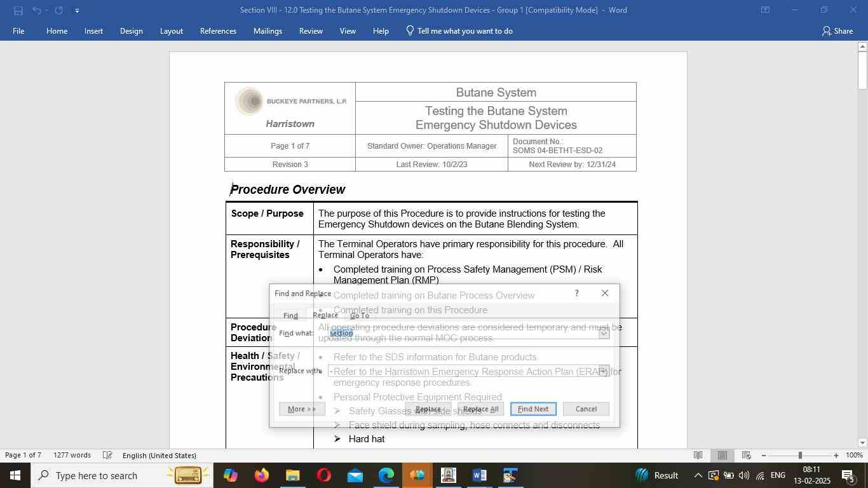868x488 pixels.
Task: Click the proofing check icon in status bar
Action: click(x=108, y=455)
